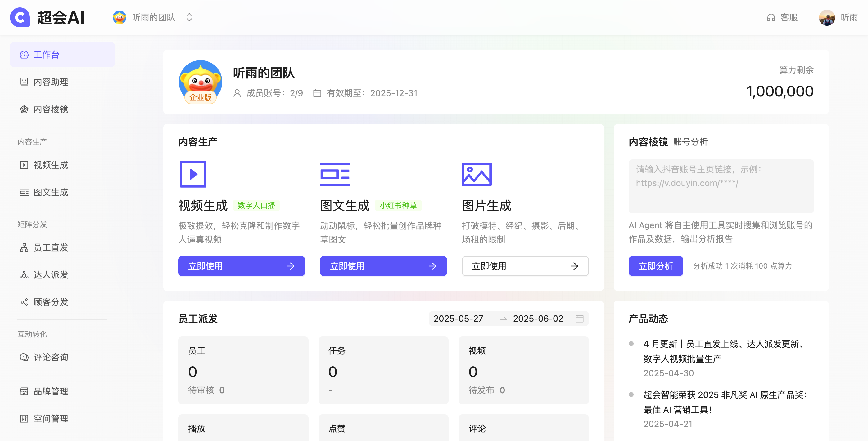Open 品牌管理 in the sidebar
Screen dimensions: 868x441
pyautogui.click(x=62, y=391)
